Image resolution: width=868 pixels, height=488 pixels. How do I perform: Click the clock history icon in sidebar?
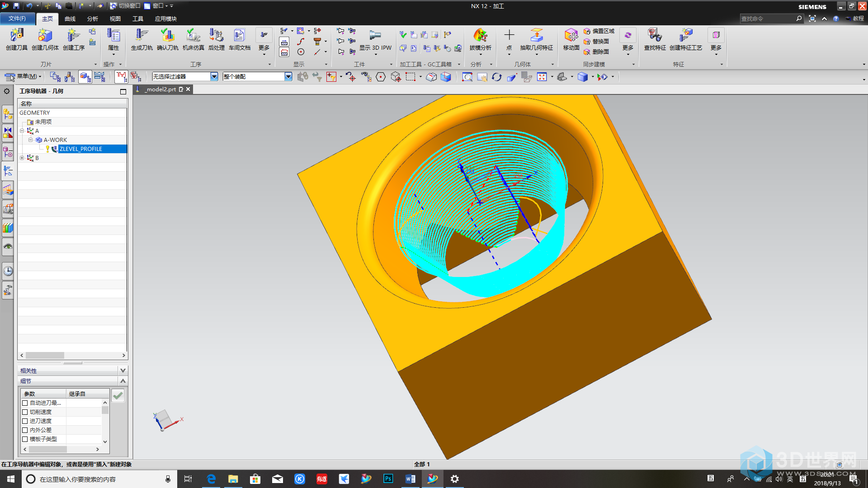pos(8,271)
